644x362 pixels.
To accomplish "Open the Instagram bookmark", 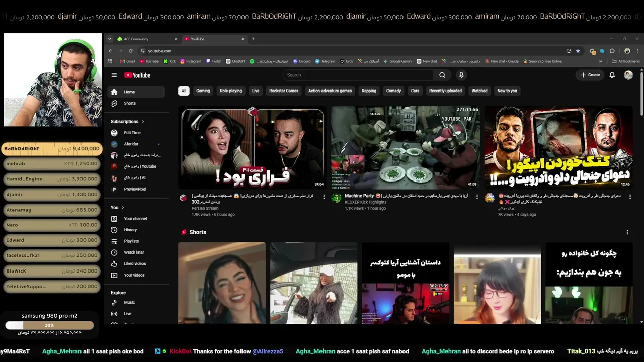I will click(x=191, y=61).
